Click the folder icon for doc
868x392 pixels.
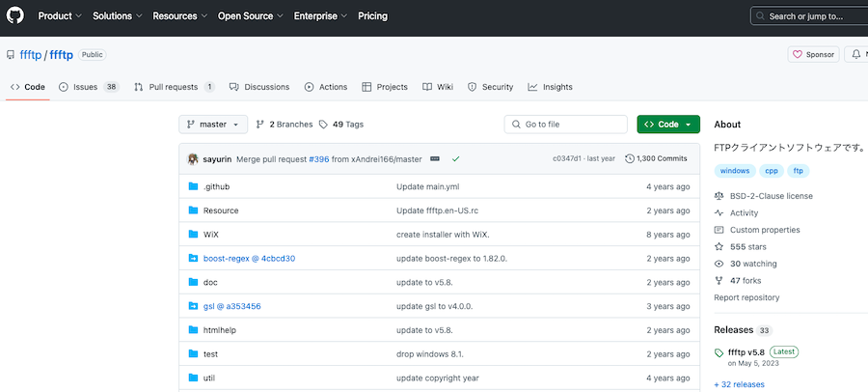[193, 282]
